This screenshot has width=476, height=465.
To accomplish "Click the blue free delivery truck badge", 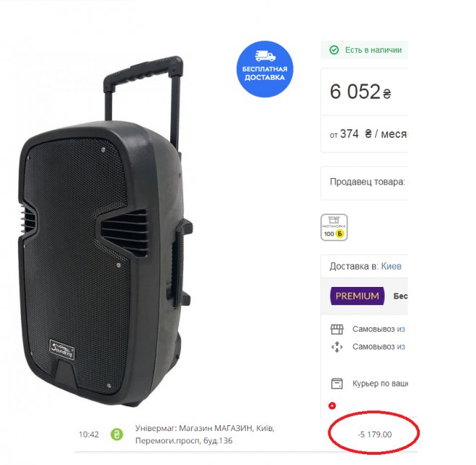I will click(265, 68).
